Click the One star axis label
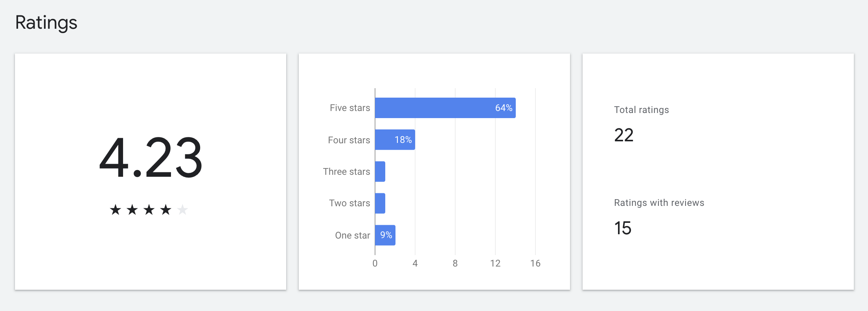Viewport: 868px width, 311px height. 352,235
